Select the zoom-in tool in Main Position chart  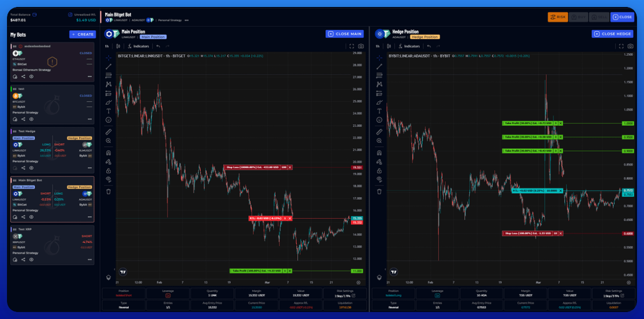click(108, 141)
